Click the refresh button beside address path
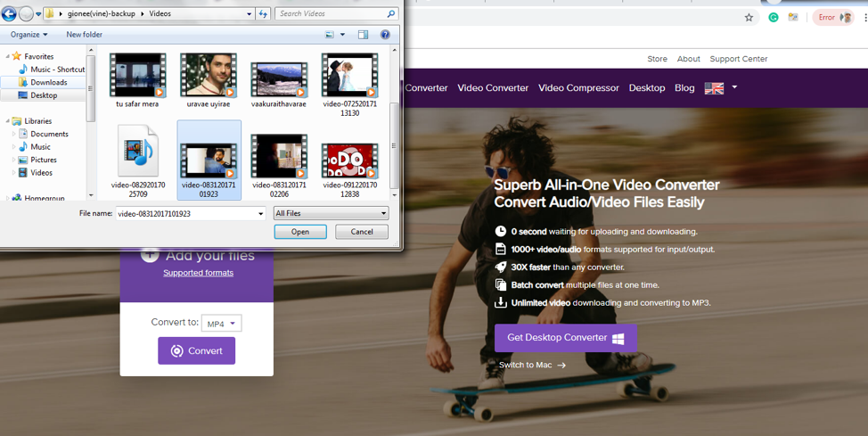The image size is (868, 436). coord(264,14)
